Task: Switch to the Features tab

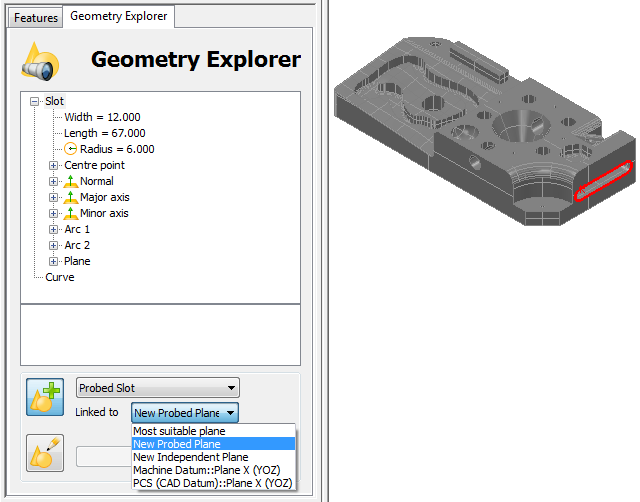Action: point(36,18)
